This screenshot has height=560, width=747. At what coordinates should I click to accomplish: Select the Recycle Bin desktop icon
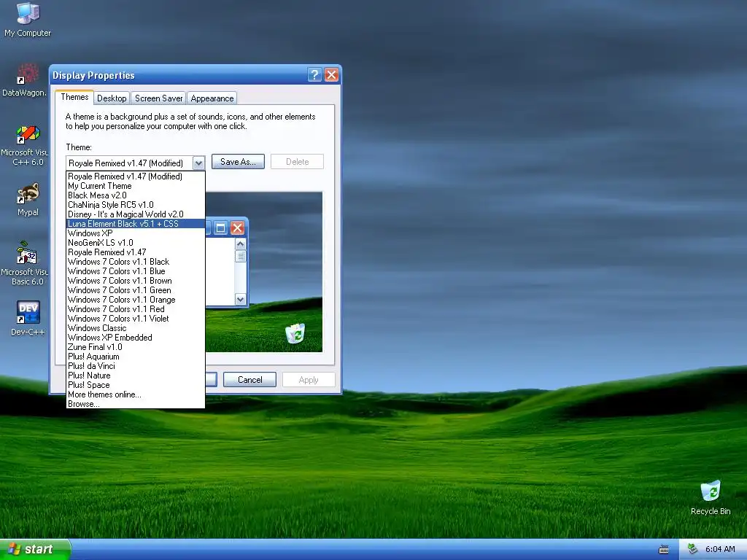tap(711, 498)
